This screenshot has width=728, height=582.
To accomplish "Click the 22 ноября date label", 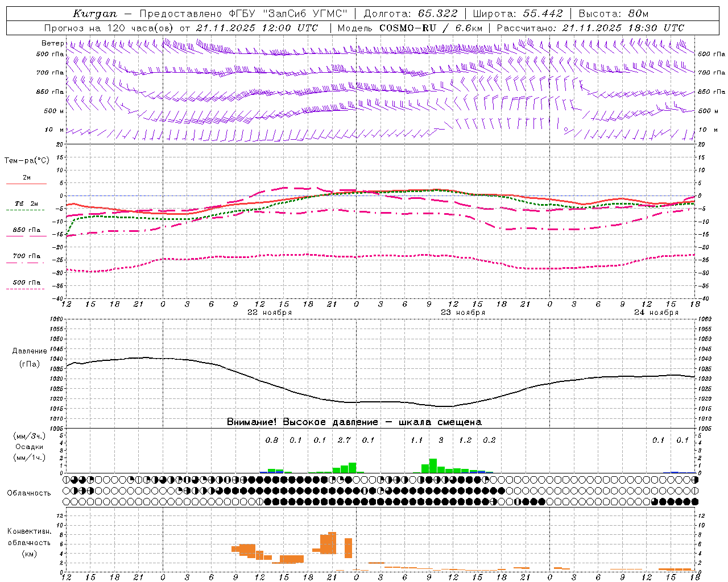I will pos(270,313).
